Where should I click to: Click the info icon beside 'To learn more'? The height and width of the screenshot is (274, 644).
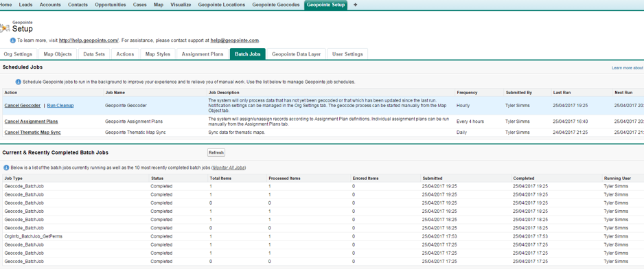pyautogui.click(x=13, y=41)
